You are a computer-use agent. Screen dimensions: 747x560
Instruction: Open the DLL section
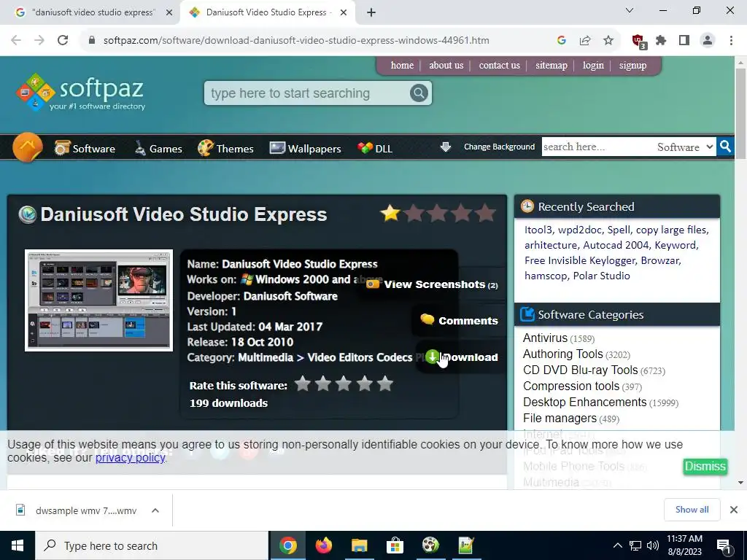(375, 149)
